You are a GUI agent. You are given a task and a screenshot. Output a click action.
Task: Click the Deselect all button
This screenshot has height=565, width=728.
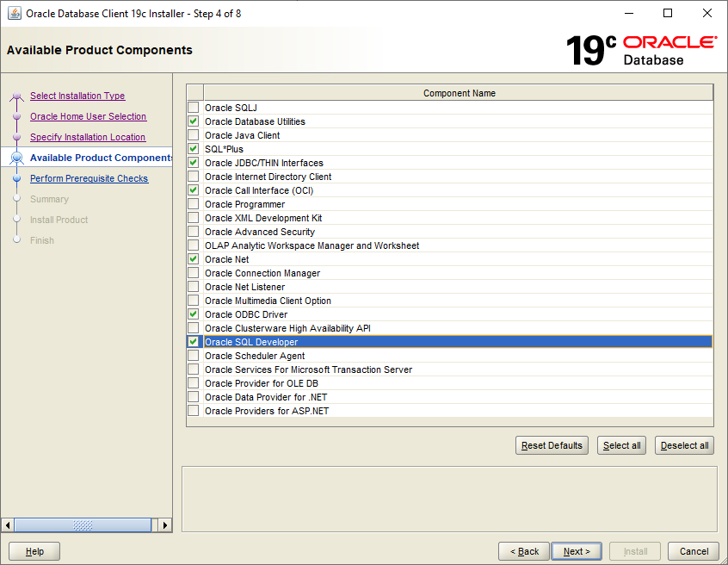pyautogui.click(x=684, y=445)
